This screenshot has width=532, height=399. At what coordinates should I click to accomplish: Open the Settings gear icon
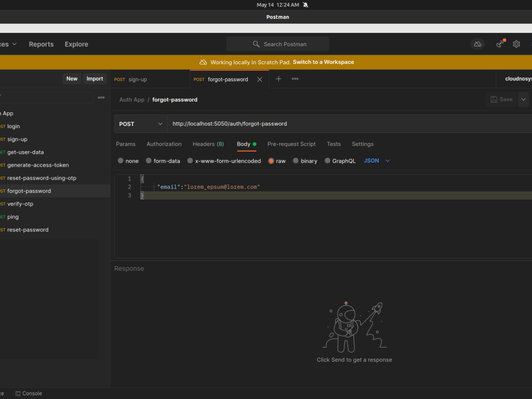coord(517,44)
